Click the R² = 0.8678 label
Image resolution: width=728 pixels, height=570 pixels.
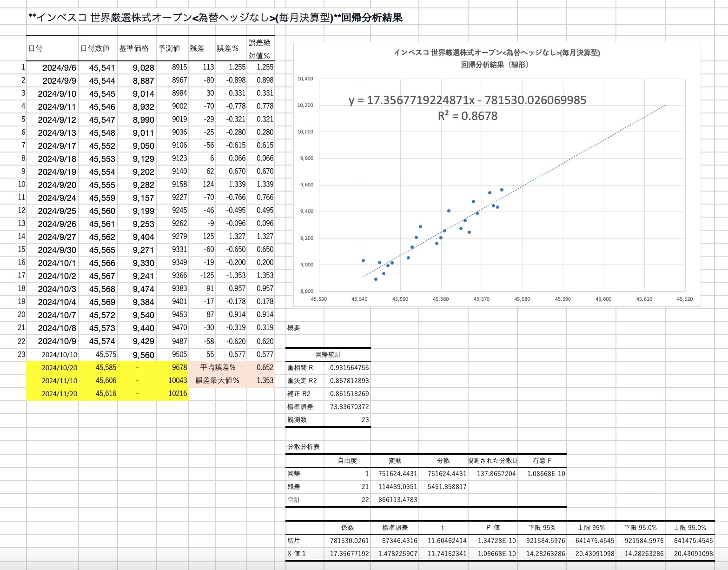coord(467,116)
